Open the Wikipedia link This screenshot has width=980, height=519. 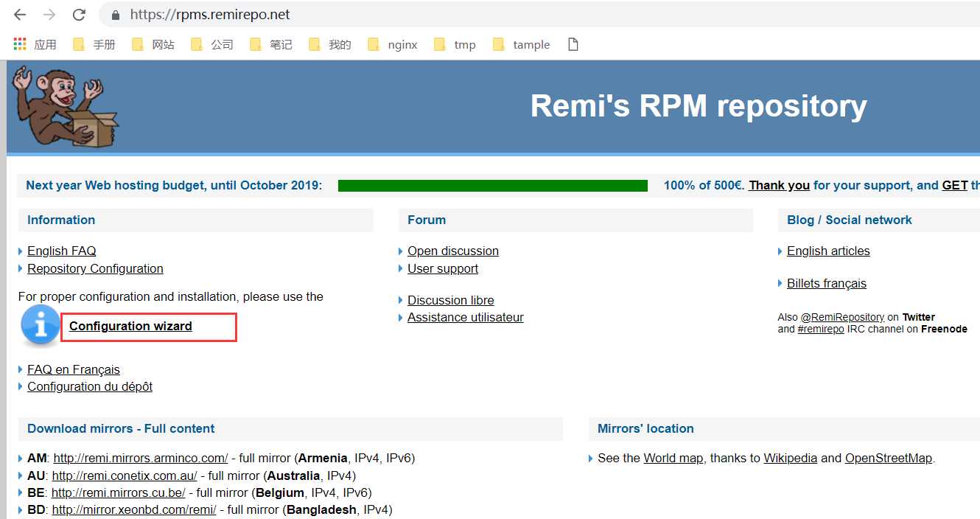coord(791,458)
